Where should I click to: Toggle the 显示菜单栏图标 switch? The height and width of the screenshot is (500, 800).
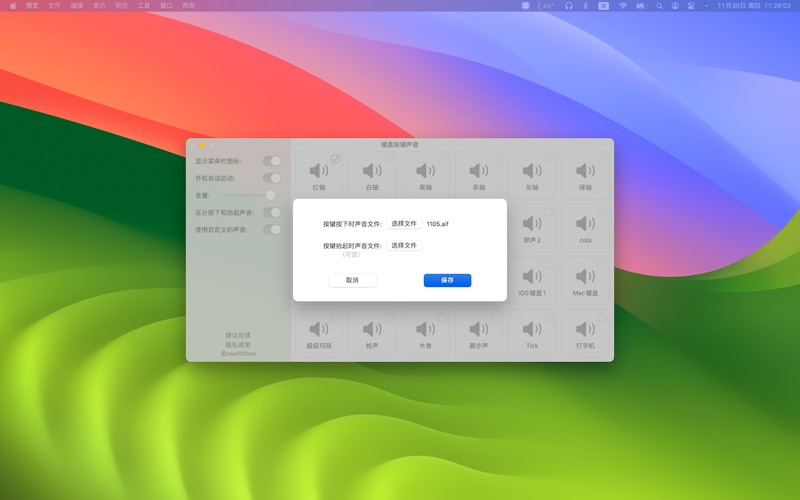271,161
